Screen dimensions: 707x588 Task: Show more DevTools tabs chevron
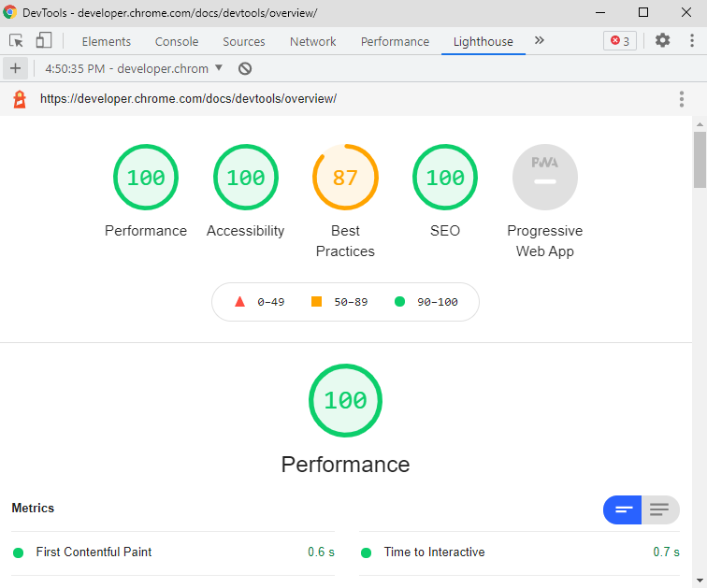(539, 41)
